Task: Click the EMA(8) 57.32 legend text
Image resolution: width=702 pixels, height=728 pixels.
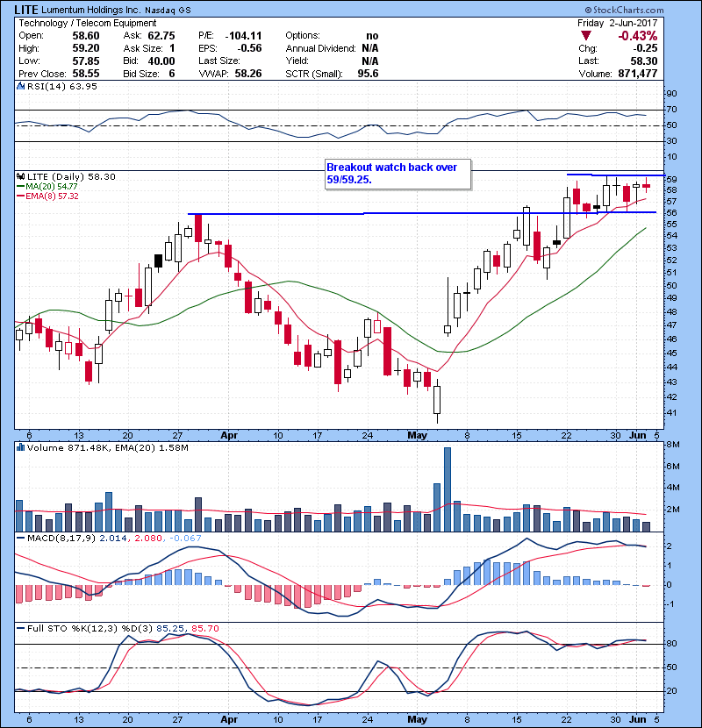Action: click(x=52, y=196)
